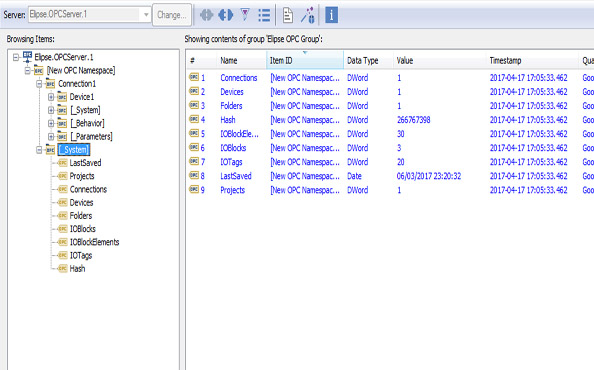Click the OPC icon on row 4
594x370 pixels.
click(x=194, y=119)
